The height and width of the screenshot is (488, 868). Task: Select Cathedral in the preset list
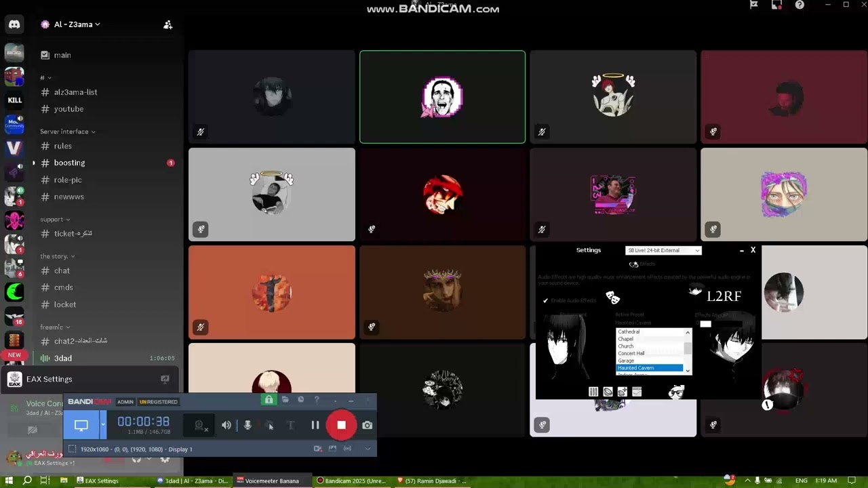click(650, 331)
